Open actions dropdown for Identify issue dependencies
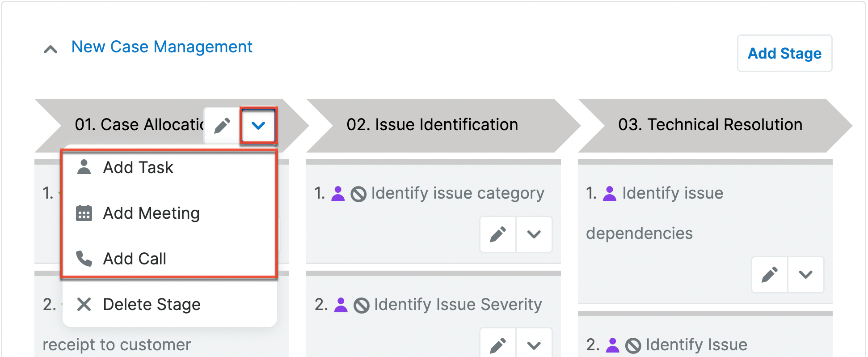868x357 pixels. (805, 274)
